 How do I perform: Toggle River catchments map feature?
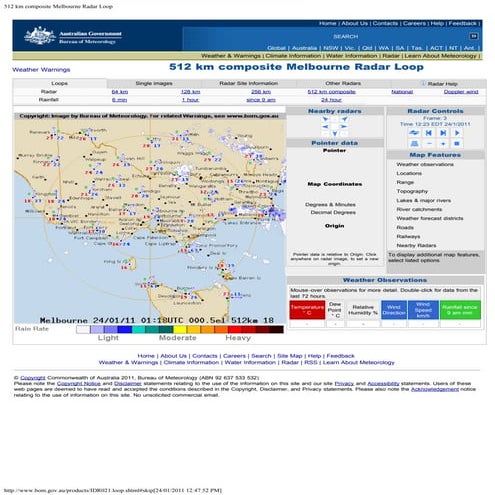pyautogui.click(x=419, y=209)
